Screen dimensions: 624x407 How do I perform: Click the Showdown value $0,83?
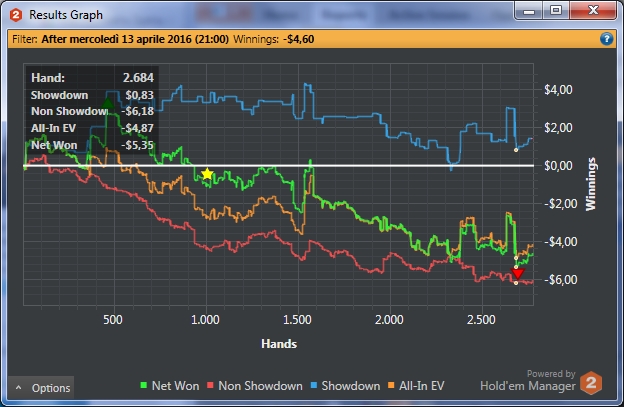point(139,95)
